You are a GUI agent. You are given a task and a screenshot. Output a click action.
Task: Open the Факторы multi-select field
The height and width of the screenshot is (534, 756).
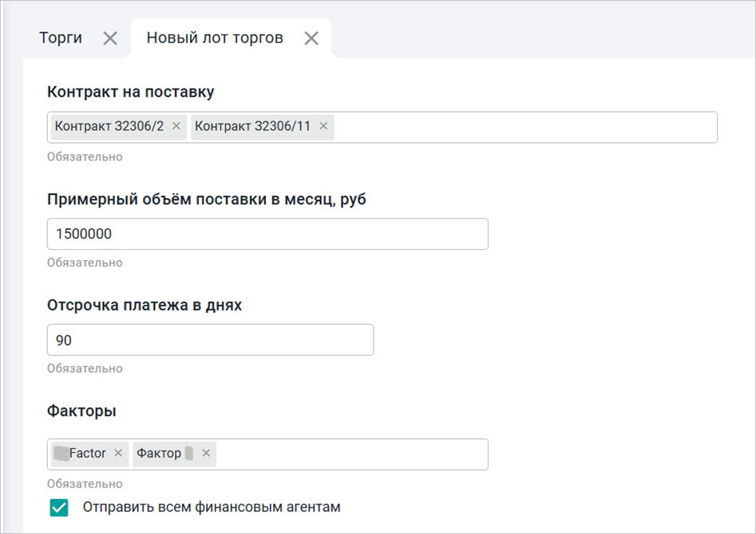351,454
